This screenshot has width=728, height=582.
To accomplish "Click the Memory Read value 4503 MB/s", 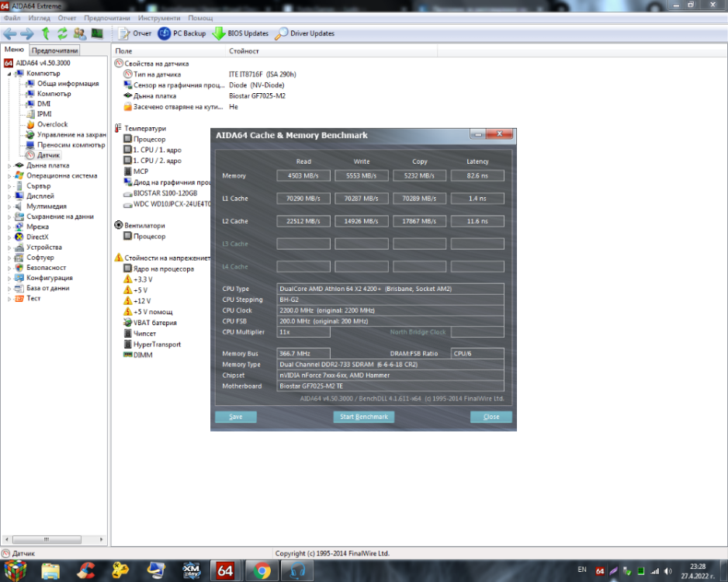I will click(x=303, y=176).
